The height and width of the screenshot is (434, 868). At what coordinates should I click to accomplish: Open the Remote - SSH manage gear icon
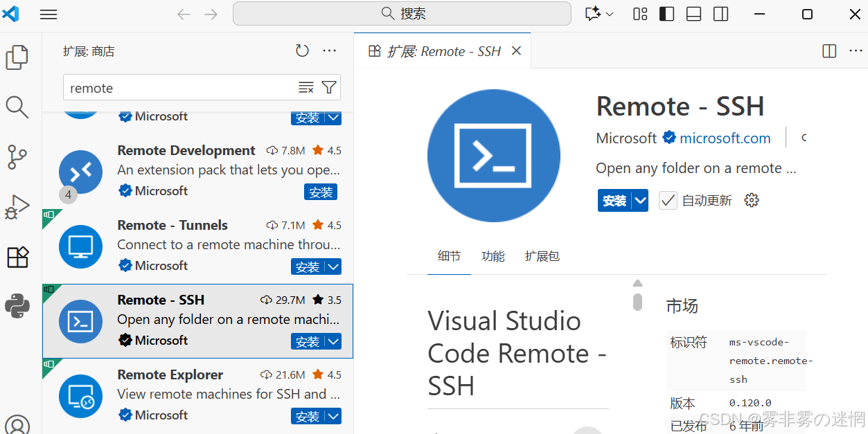click(x=752, y=200)
